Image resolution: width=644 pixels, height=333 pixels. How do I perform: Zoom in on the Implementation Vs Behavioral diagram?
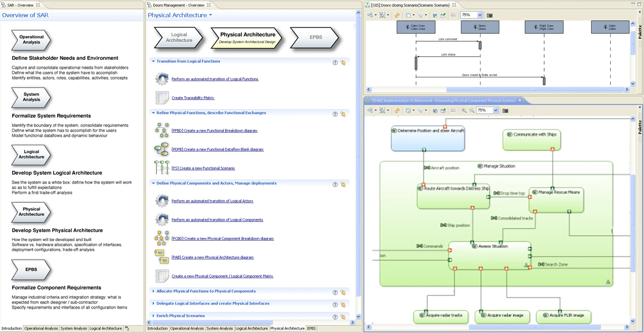click(x=464, y=111)
